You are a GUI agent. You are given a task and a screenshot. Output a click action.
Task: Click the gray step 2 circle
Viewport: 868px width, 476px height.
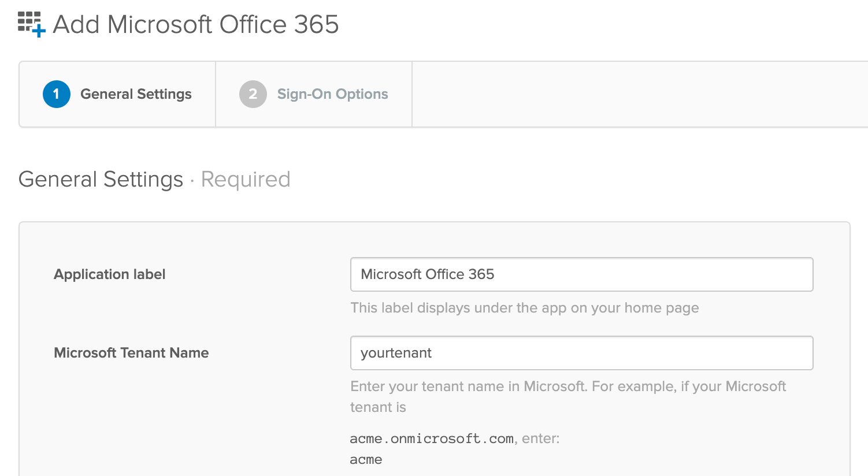click(x=253, y=94)
